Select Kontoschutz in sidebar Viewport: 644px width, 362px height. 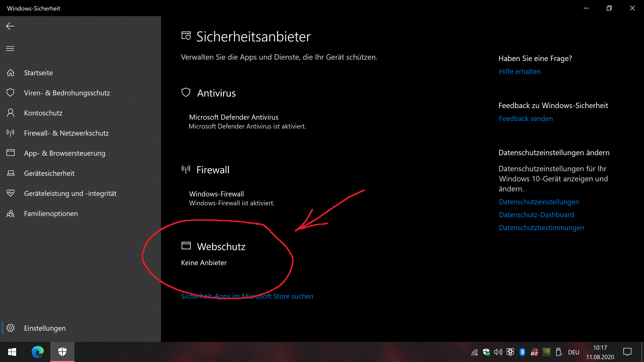80,113
